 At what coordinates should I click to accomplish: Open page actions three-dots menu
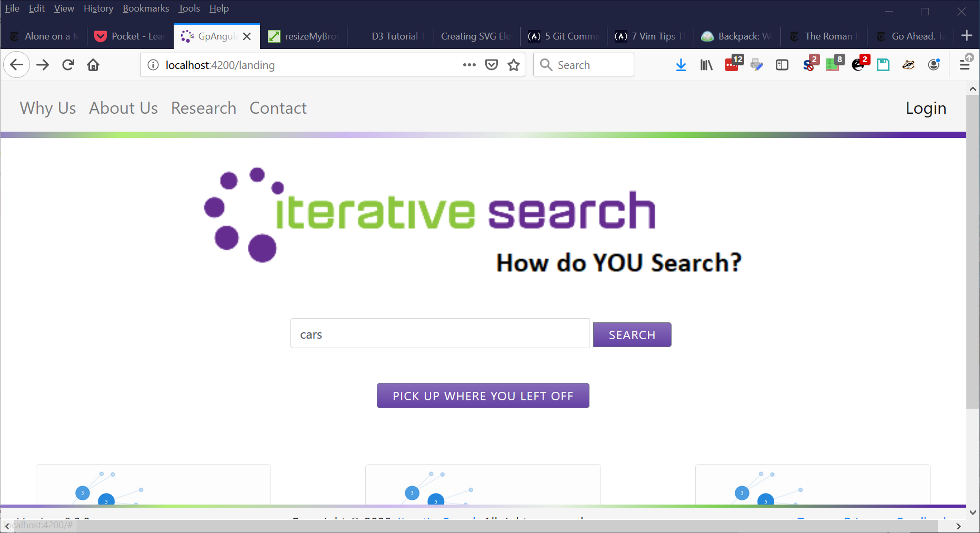[x=469, y=65]
